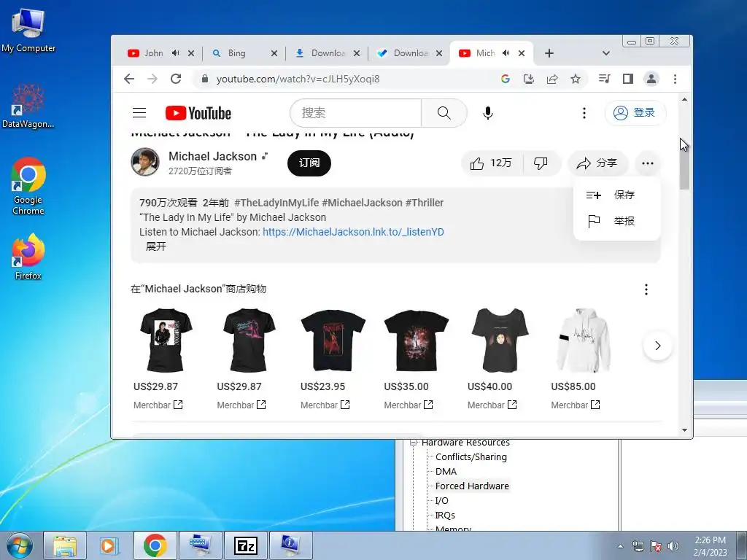The width and height of the screenshot is (747, 560).
Task: Select the DataWagon desktop shortcut
Action: click(x=28, y=106)
